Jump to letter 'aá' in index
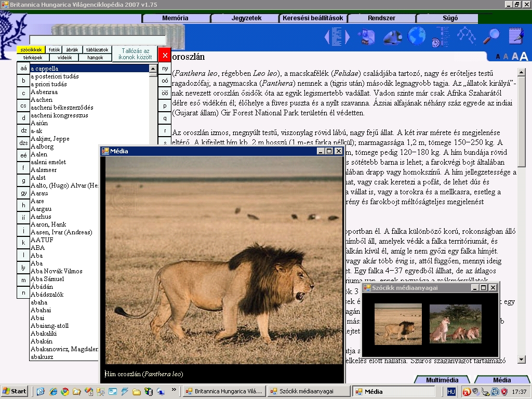 (23, 68)
